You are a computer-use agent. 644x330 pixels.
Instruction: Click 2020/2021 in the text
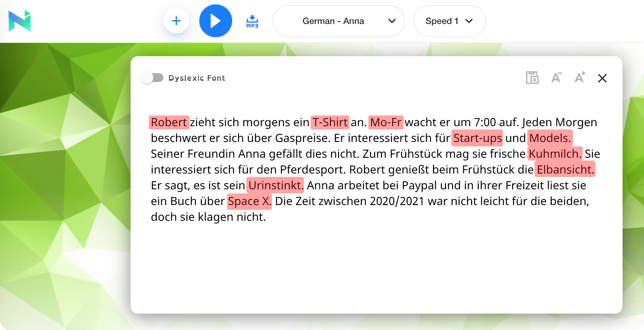tap(397, 201)
